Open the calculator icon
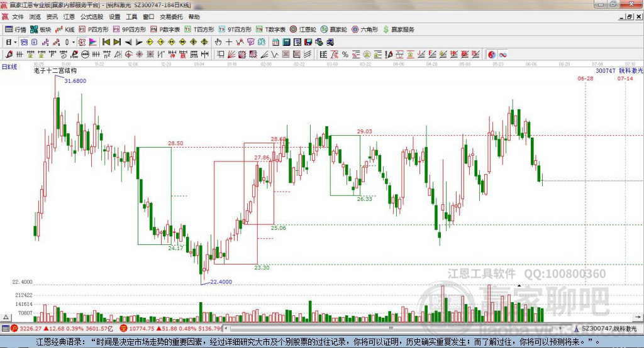 (286, 42)
